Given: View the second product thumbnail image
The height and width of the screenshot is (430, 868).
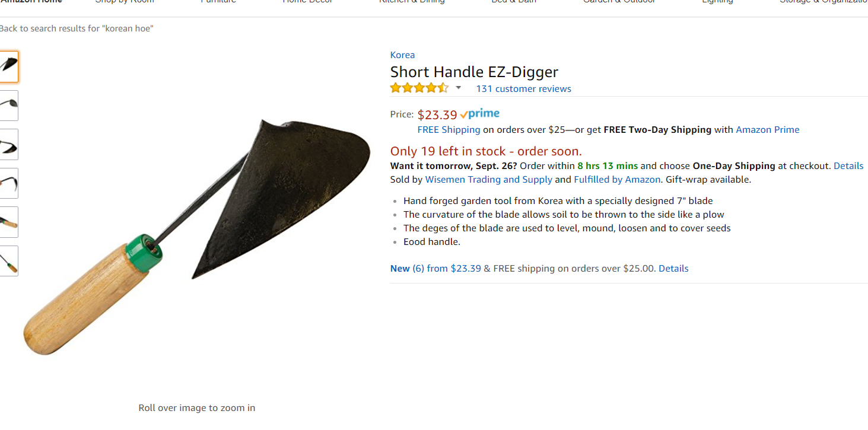Looking at the screenshot, I should [8, 106].
